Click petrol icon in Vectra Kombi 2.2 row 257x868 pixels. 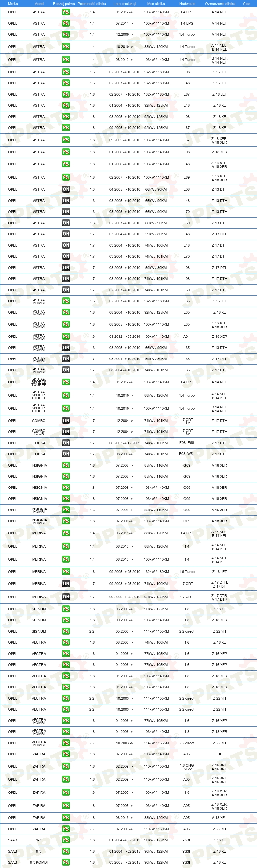(66, 743)
